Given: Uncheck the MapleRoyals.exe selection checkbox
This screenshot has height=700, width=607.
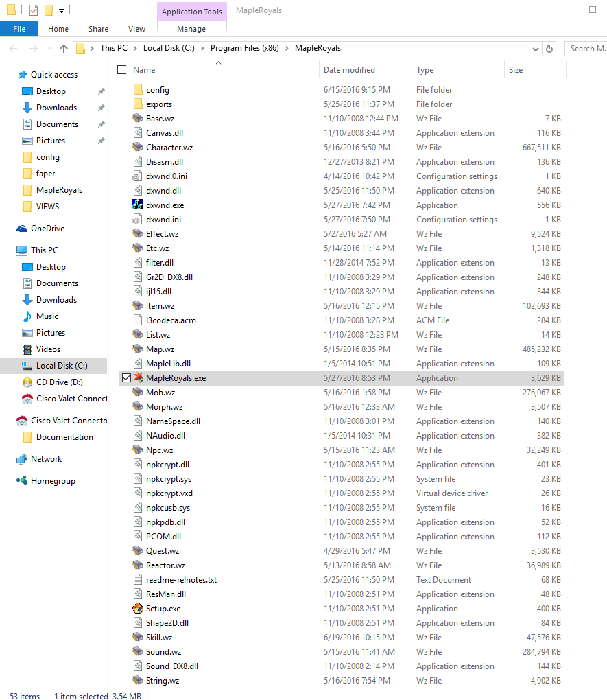Looking at the screenshot, I should coord(126,377).
